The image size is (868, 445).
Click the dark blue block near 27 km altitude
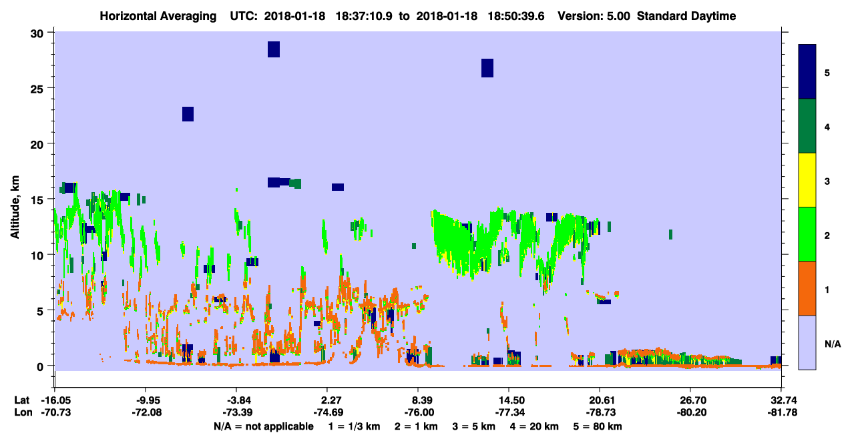tap(487, 68)
